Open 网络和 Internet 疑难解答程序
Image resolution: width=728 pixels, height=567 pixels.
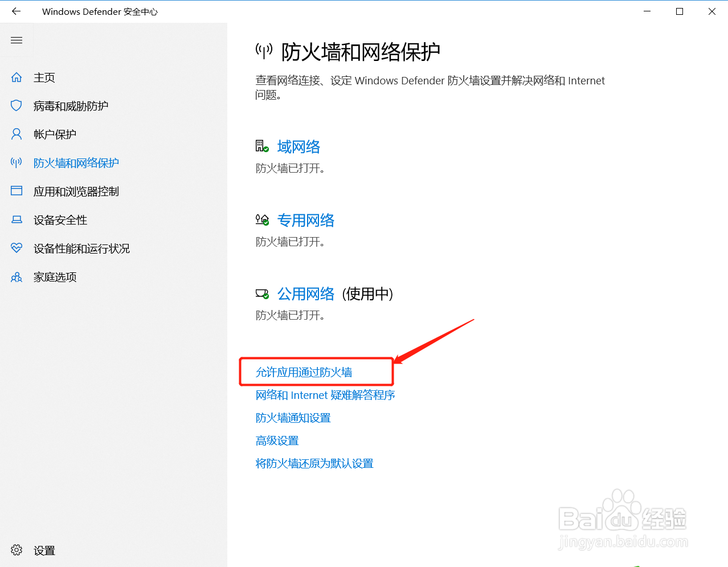325,395
